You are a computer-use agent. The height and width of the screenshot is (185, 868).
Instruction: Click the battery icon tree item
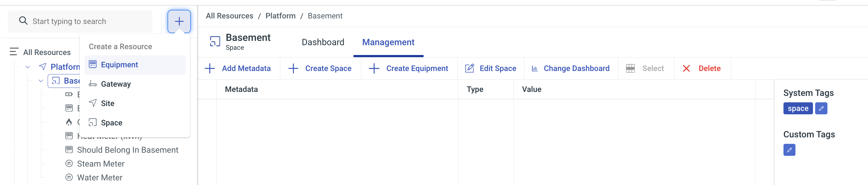click(x=69, y=94)
